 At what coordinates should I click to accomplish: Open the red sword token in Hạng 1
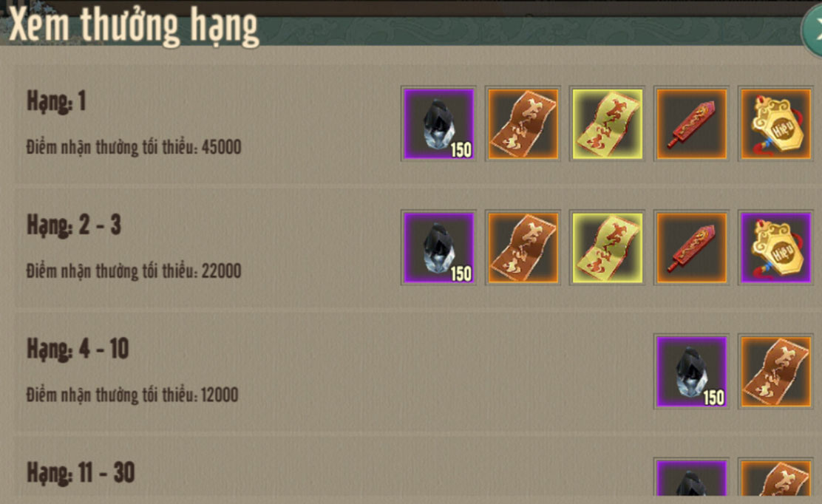[x=691, y=123]
